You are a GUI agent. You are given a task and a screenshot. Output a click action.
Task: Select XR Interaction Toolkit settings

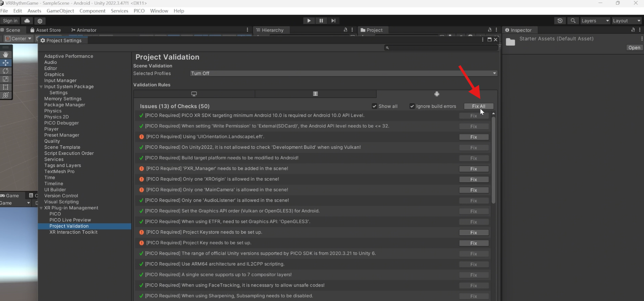click(73, 232)
